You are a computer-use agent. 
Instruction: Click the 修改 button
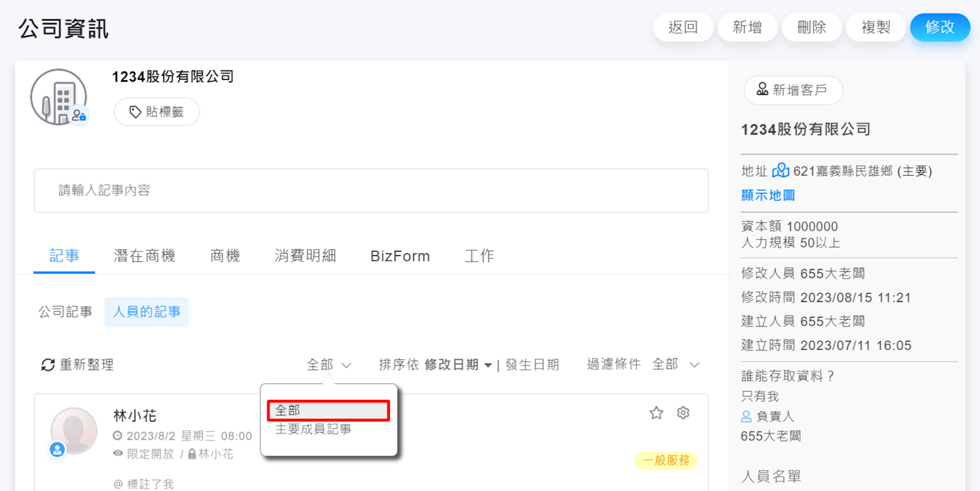click(940, 28)
